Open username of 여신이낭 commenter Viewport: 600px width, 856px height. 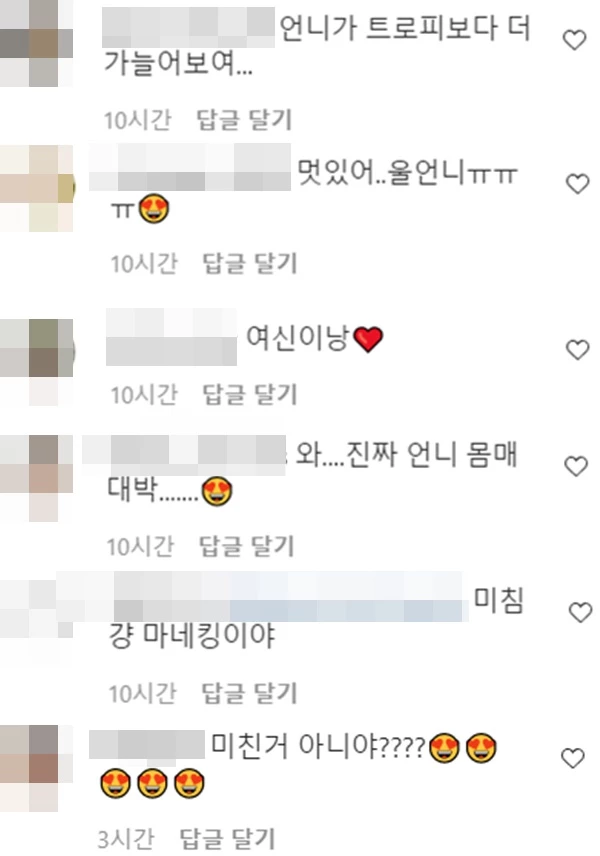tap(171, 337)
